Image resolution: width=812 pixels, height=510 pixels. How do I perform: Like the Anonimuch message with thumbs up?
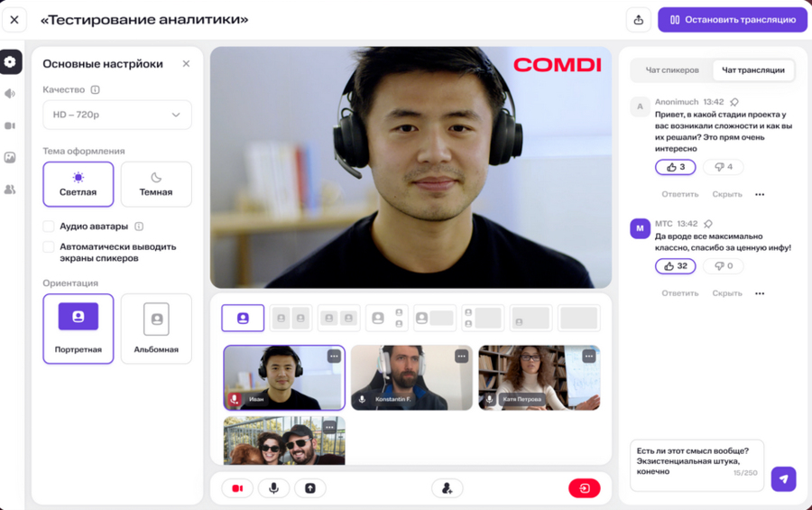[675, 167]
